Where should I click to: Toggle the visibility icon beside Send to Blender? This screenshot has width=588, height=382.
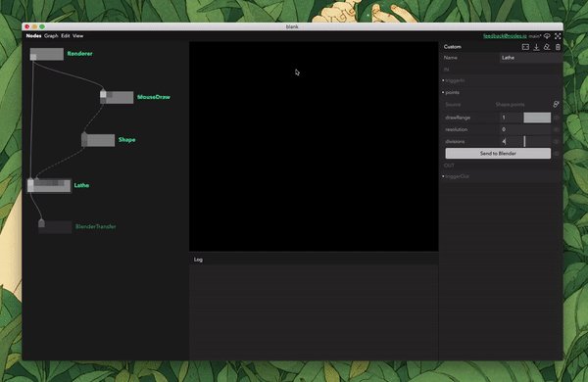557,154
